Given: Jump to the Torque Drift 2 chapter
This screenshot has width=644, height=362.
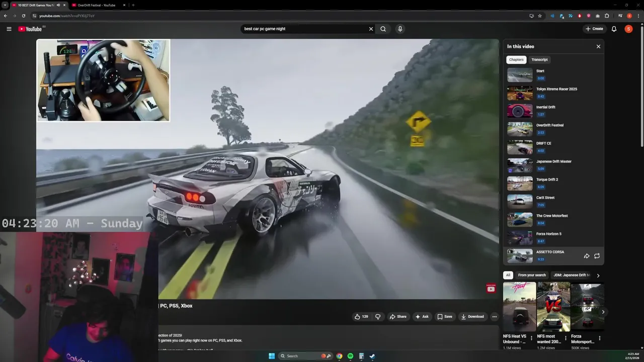Looking at the screenshot, I should tap(553, 183).
